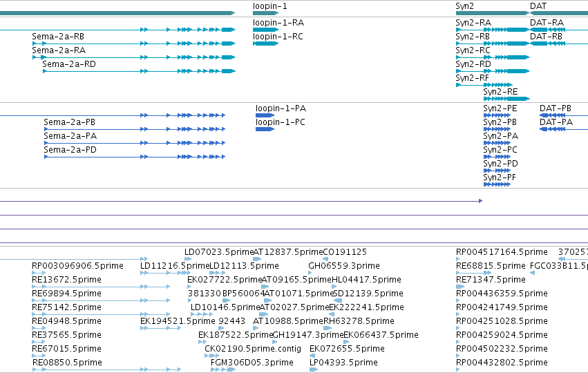Select EST RP004432802.5prime
The height and width of the screenshot is (373, 588).
(502, 363)
